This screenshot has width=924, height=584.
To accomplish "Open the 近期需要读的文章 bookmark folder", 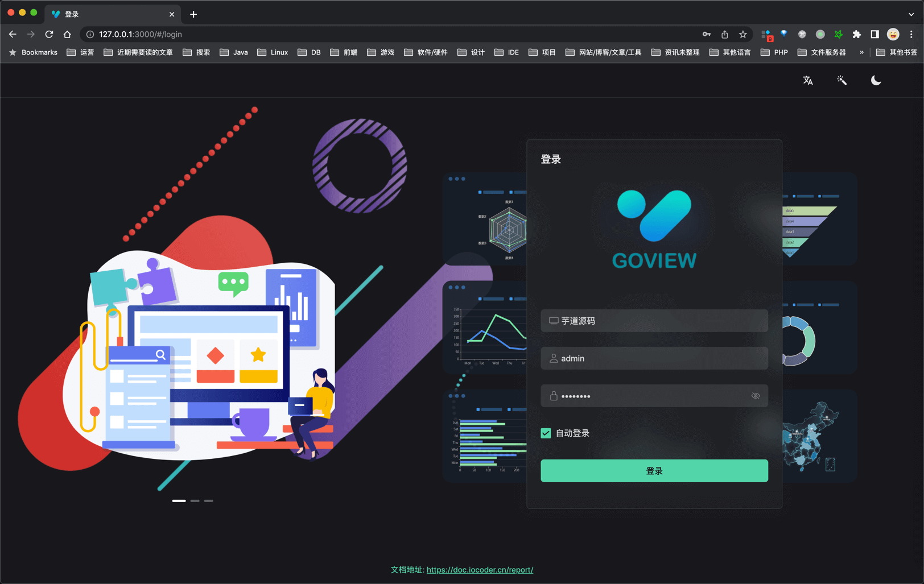I will coord(138,52).
